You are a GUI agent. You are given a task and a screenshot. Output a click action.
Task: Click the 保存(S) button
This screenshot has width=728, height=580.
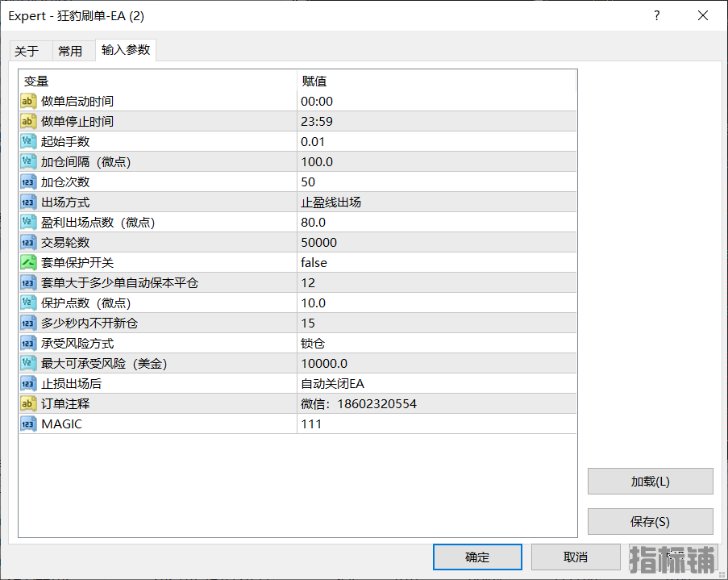pos(650,521)
